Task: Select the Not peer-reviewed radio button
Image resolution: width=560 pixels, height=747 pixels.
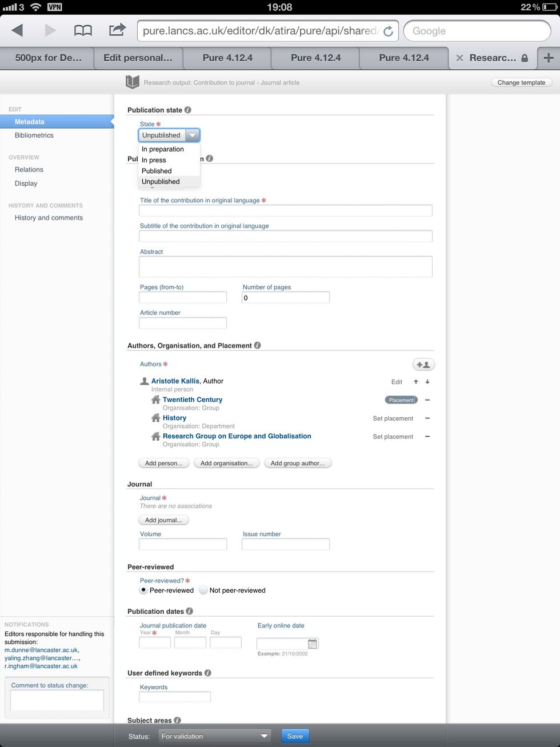Action: [x=203, y=590]
